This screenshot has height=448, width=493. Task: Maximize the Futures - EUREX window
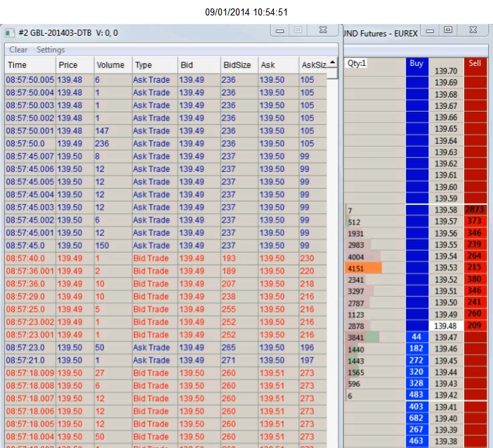(448, 30)
